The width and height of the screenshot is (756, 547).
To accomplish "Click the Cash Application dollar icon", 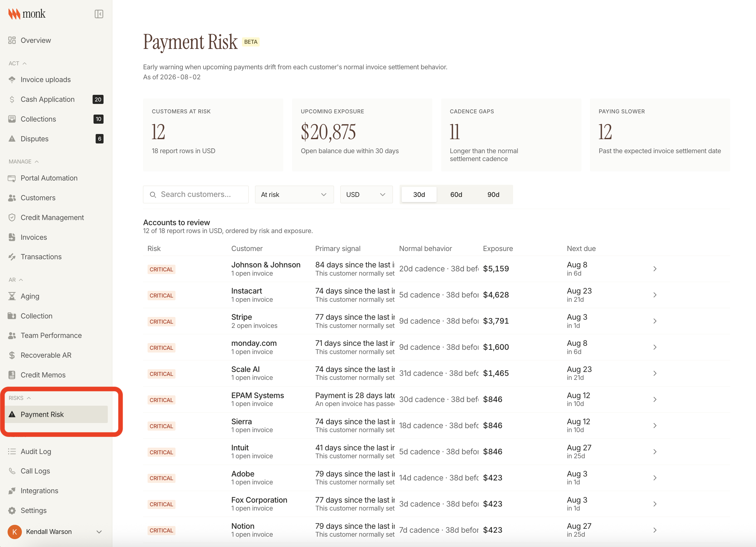I will [x=12, y=99].
